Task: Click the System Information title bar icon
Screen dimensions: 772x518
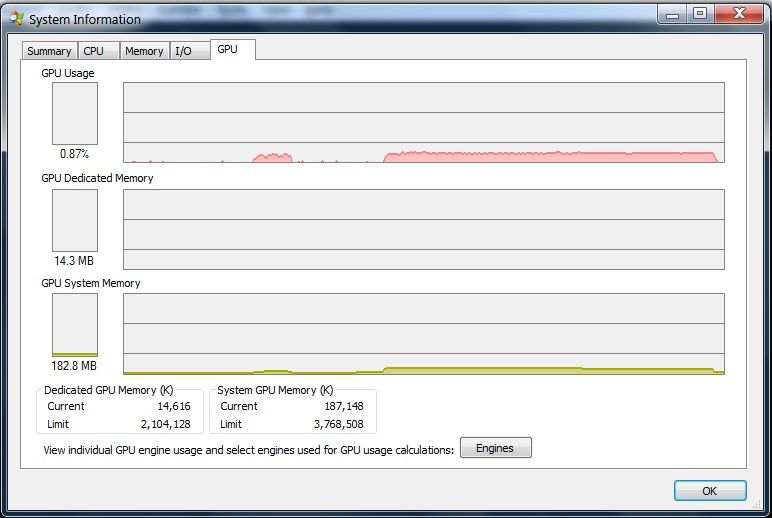Action: 17,19
